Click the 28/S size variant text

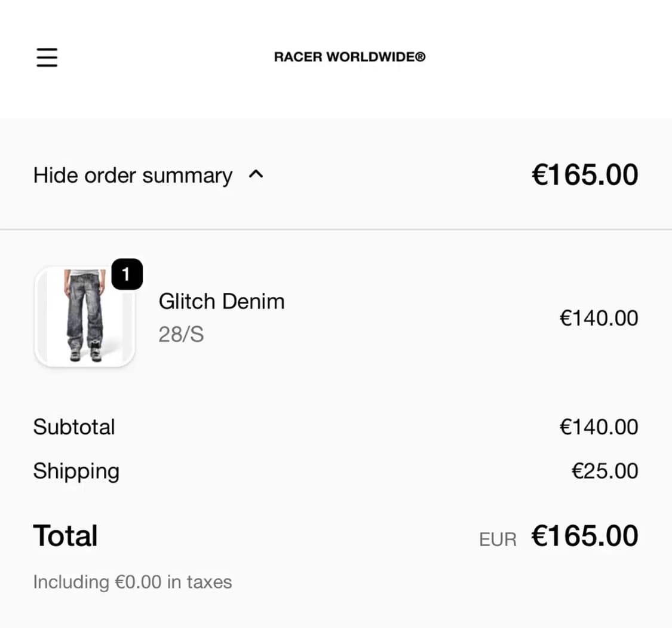pyautogui.click(x=181, y=335)
